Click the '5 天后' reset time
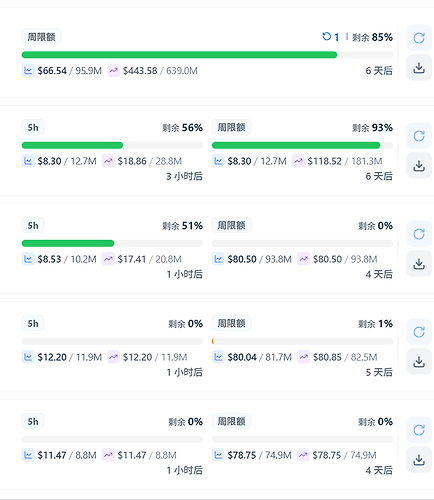Image resolution: width=434 pixels, height=500 pixels. click(379, 372)
